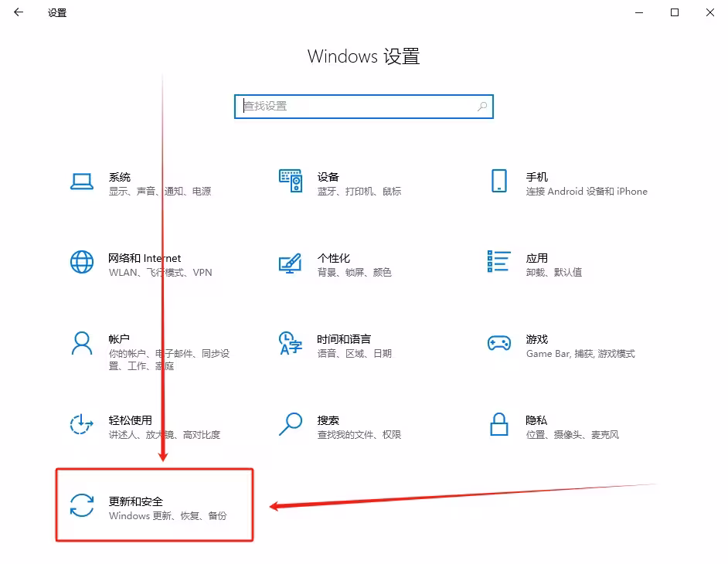Focus the 查找设置 search field

pos(364,107)
